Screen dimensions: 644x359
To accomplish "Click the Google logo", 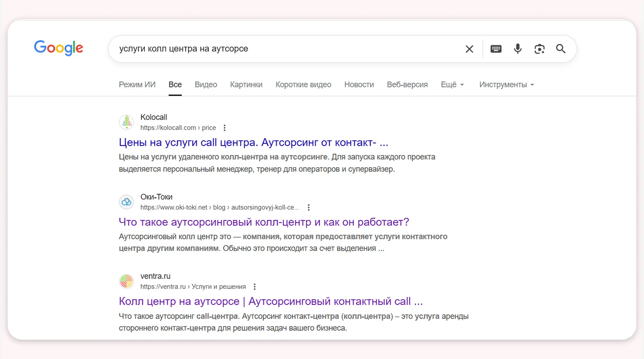I will pos(58,48).
